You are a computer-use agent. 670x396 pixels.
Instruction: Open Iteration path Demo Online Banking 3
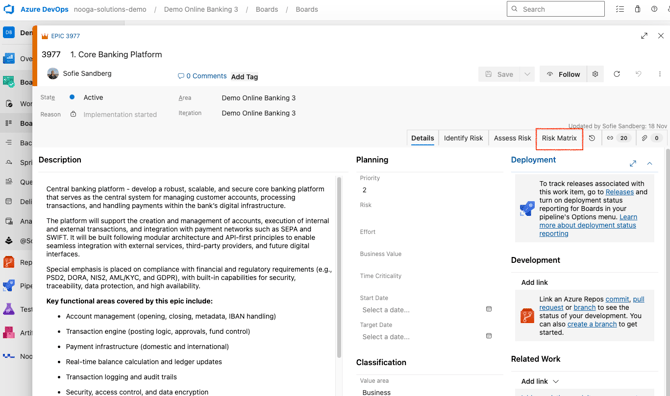[x=259, y=113]
